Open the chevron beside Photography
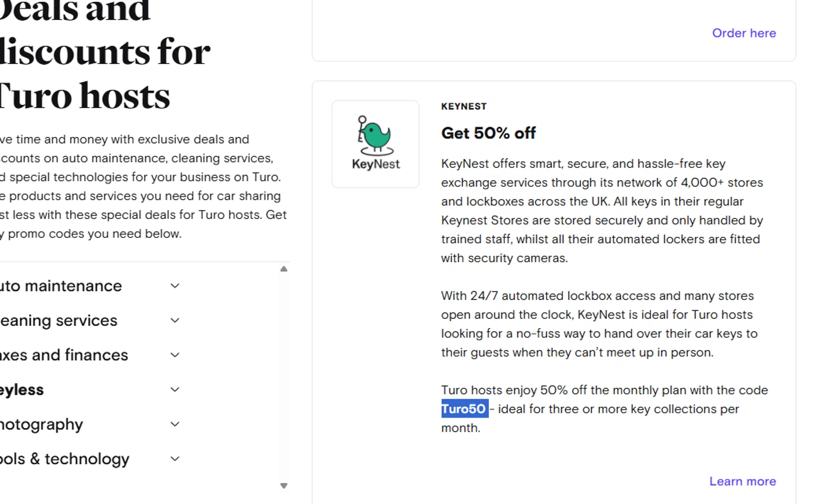Viewport: 815px width, 504px height. click(175, 424)
